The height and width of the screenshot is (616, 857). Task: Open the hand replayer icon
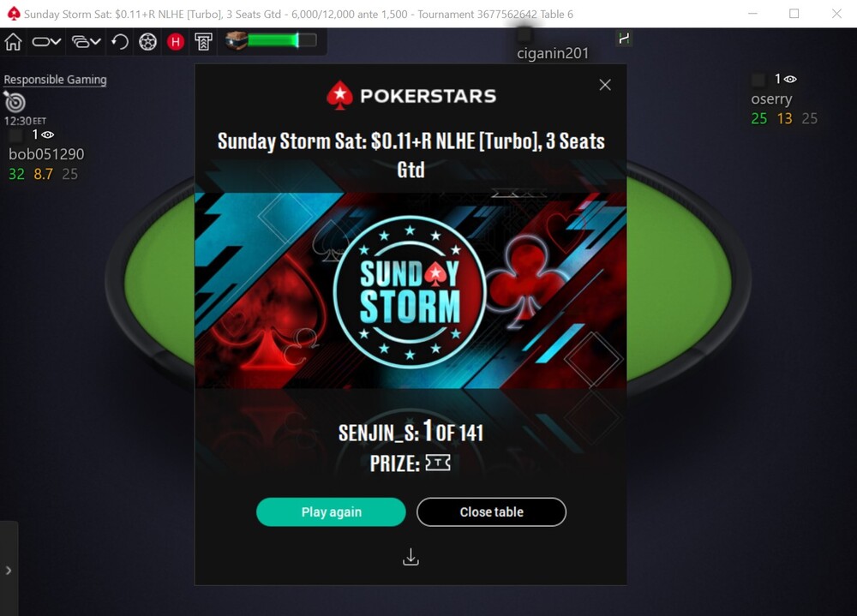120,41
